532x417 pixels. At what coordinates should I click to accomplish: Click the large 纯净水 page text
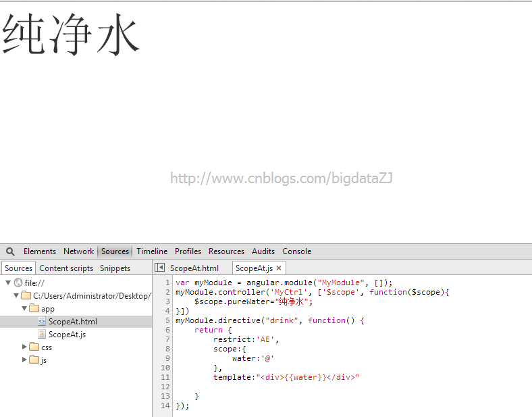(x=71, y=34)
